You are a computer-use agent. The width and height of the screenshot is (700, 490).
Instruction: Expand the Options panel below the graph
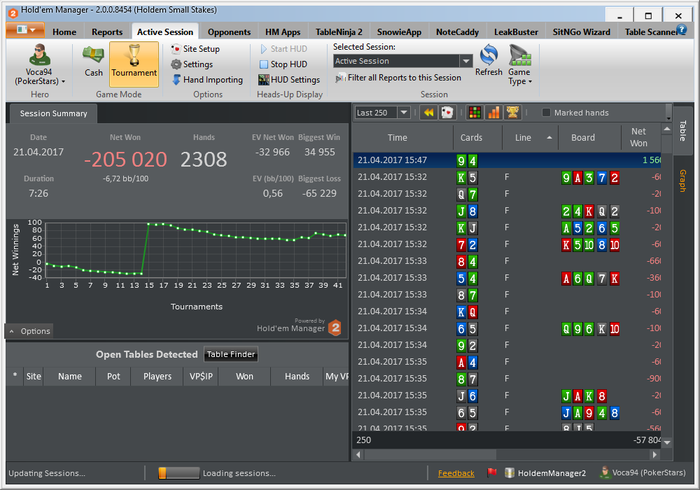29,331
